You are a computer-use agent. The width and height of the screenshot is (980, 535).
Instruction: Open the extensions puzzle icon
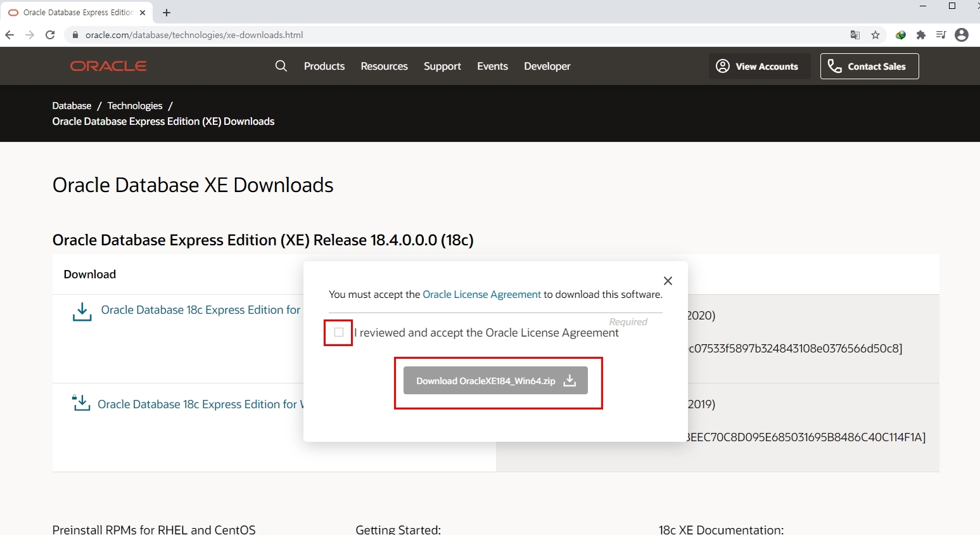[x=921, y=35]
